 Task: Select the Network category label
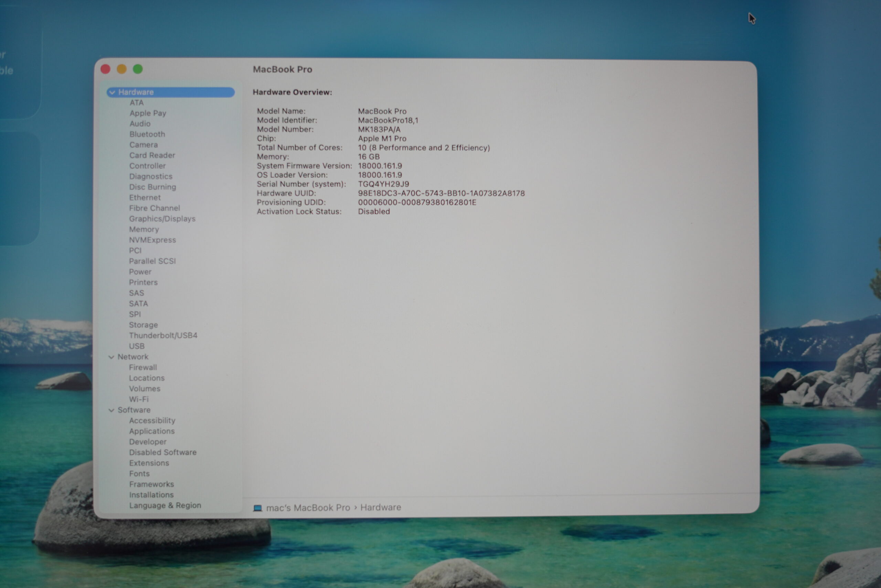(x=133, y=357)
